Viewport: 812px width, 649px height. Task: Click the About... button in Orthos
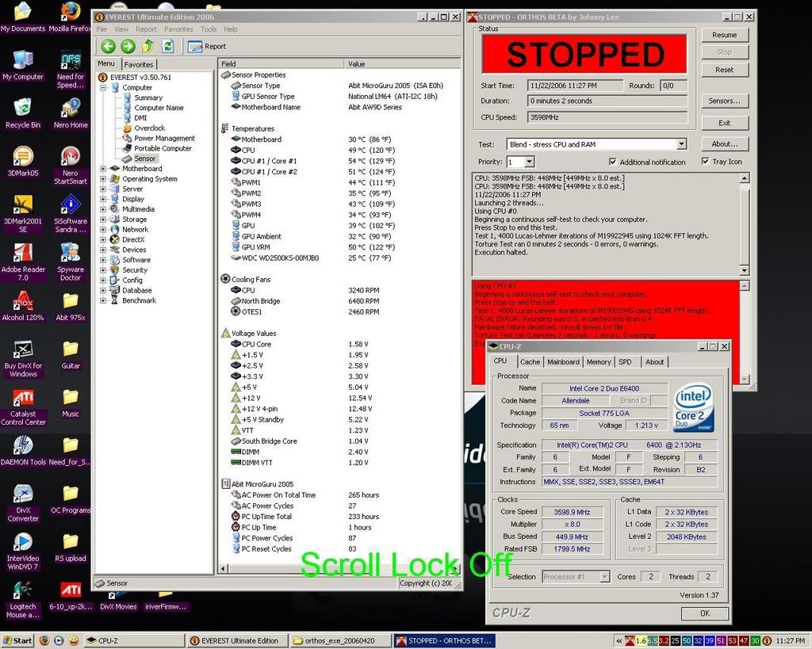coord(725,144)
